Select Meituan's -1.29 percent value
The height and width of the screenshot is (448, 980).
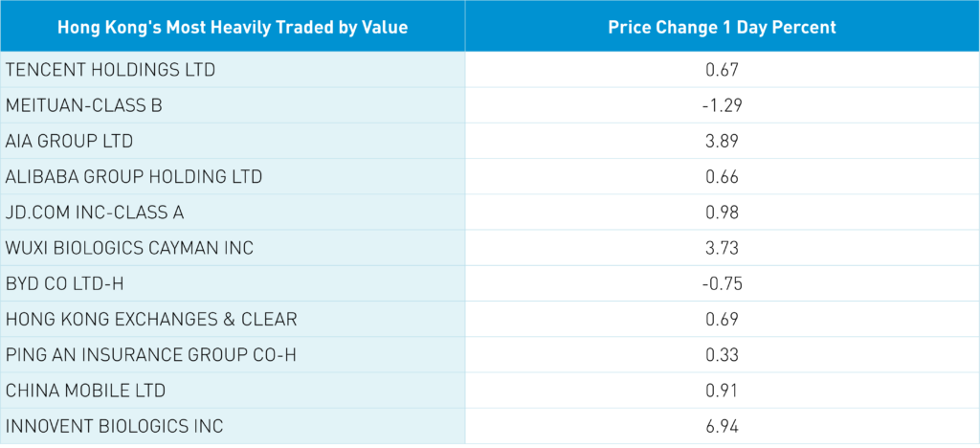pos(722,105)
